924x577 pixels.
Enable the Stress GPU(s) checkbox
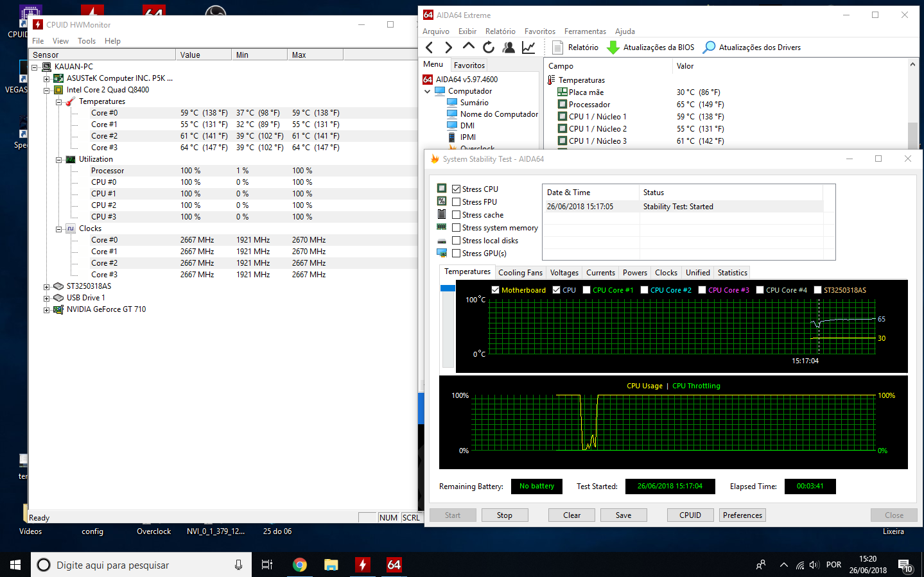tap(457, 254)
